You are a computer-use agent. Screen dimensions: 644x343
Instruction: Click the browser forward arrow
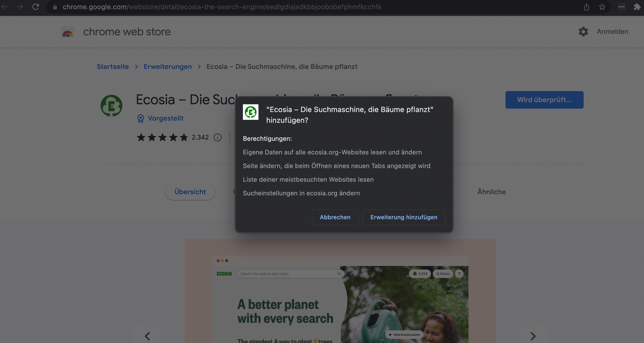[x=20, y=7]
